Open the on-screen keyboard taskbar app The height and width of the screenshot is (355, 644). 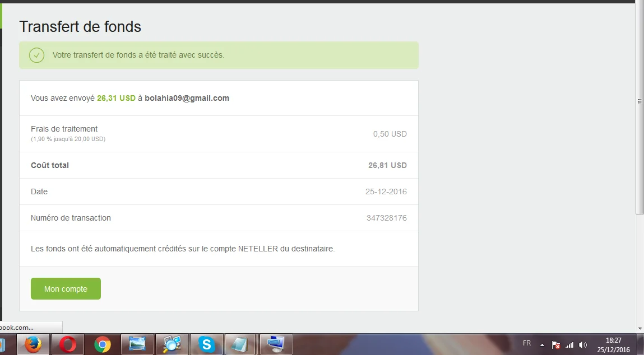point(275,344)
